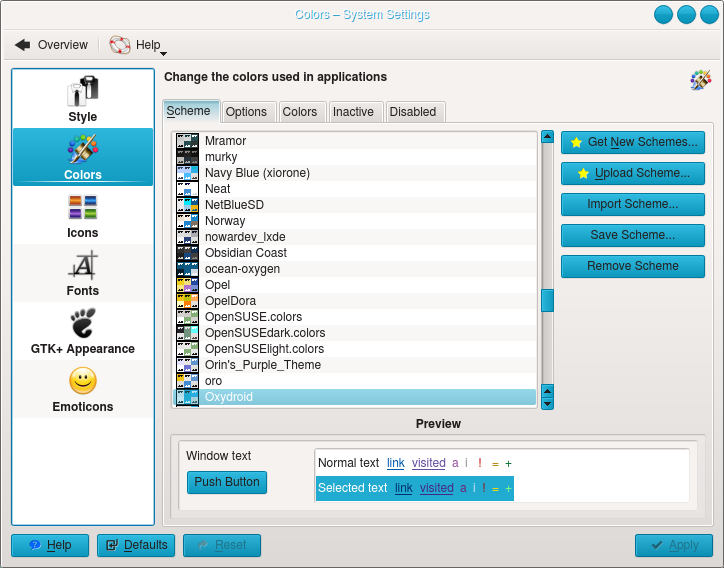This screenshot has width=724, height=568.
Task: Open the Help toolbar dropdown arrow
Action: 163,54
